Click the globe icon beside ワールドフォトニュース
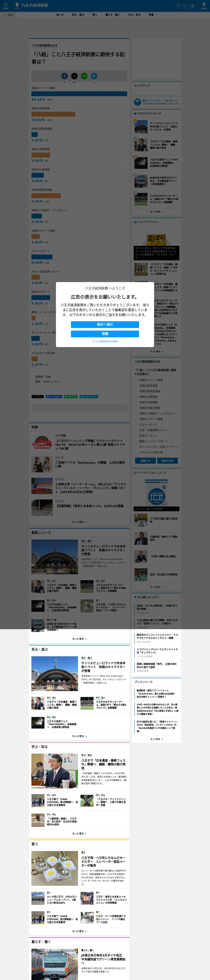Viewport: 210px width, 980px height. coord(135,473)
